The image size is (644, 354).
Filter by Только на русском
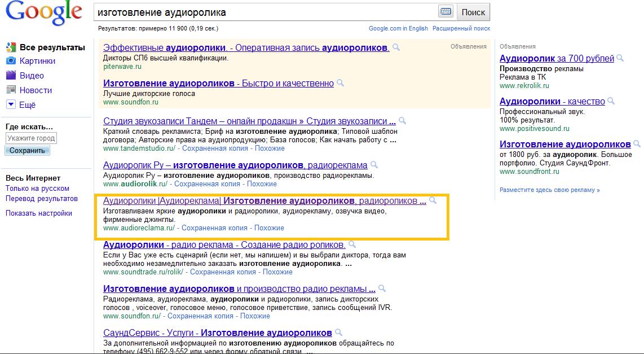pyautogui.click(x=37, y=189)
